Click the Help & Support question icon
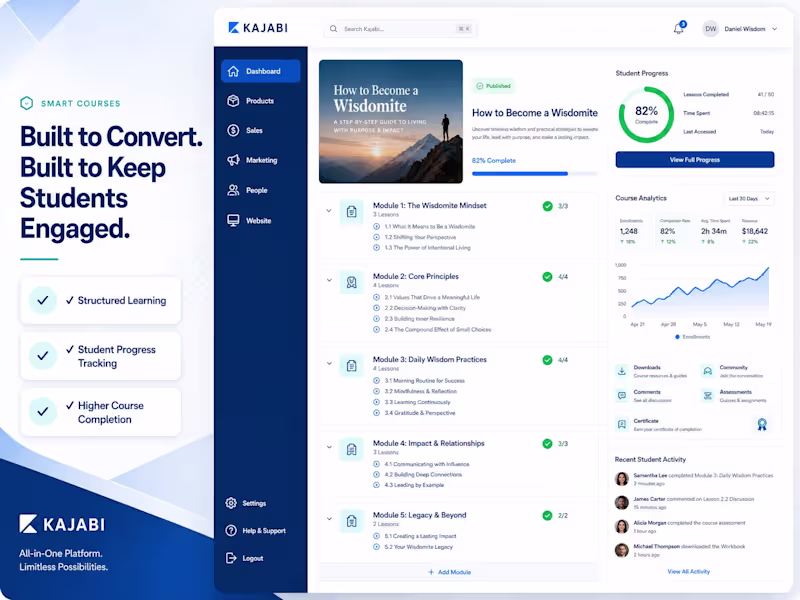Viewport: 800px width, 600px height. click(231, 531)
